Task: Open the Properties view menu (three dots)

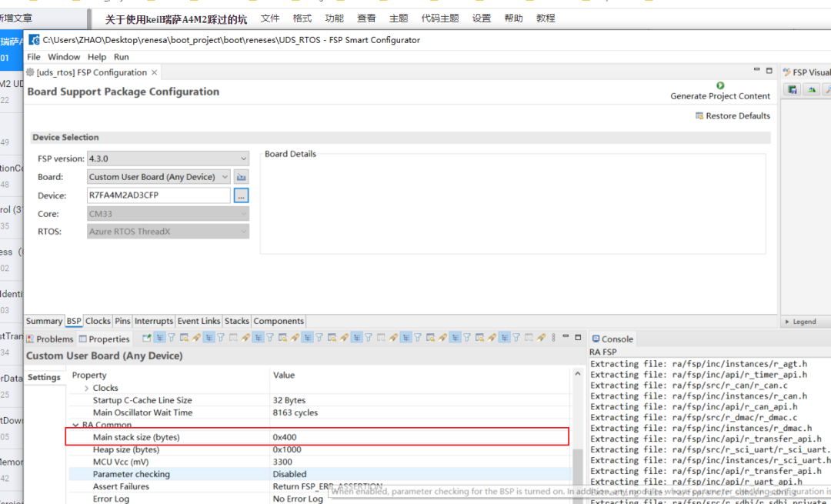Action: 553,338
